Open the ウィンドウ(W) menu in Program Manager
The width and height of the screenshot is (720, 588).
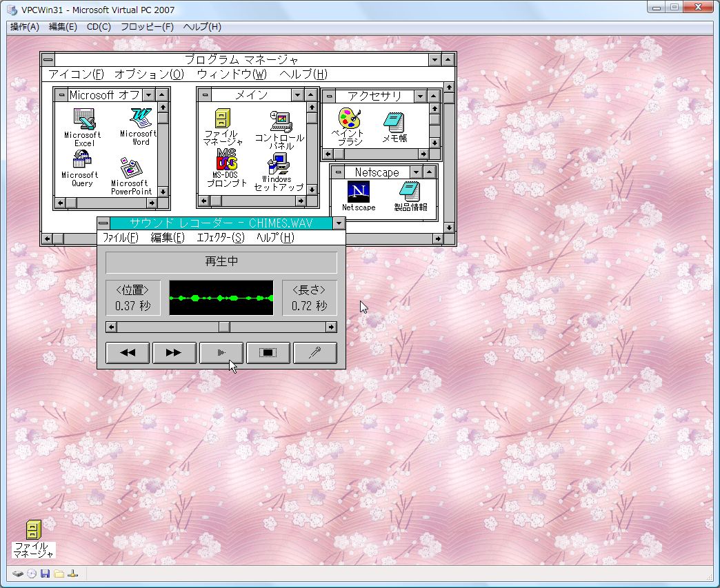coord(231,74)
